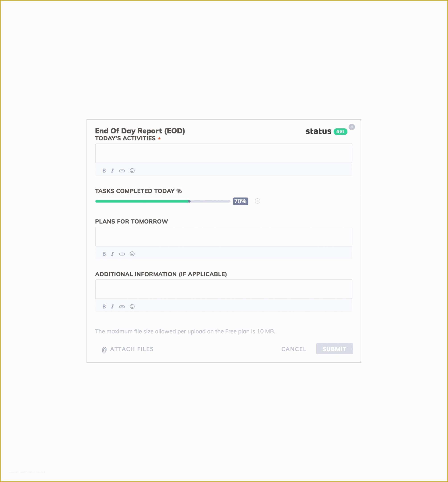The image size is (448, 482).
Task: Click Bold icon in Additional Information
Action: [x=104, y=306]
